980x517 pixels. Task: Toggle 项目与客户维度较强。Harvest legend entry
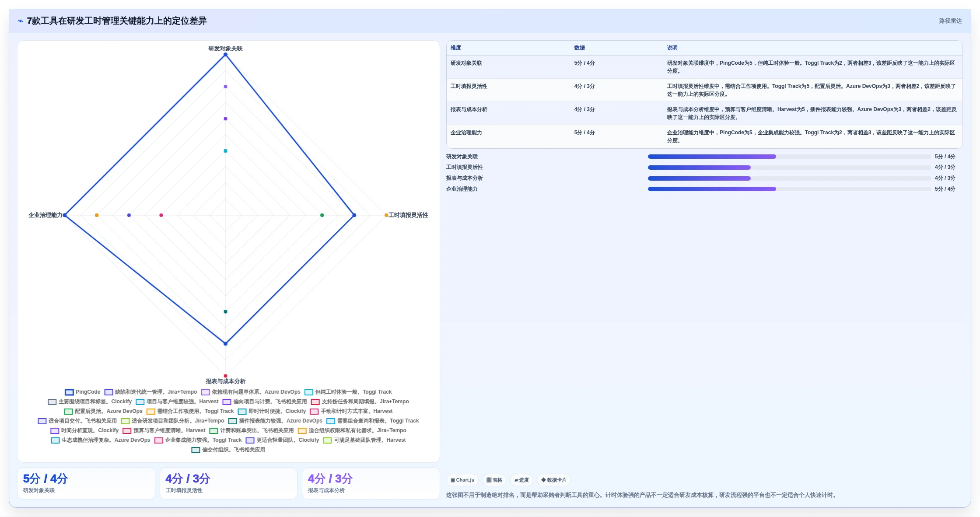click(177, 402)
